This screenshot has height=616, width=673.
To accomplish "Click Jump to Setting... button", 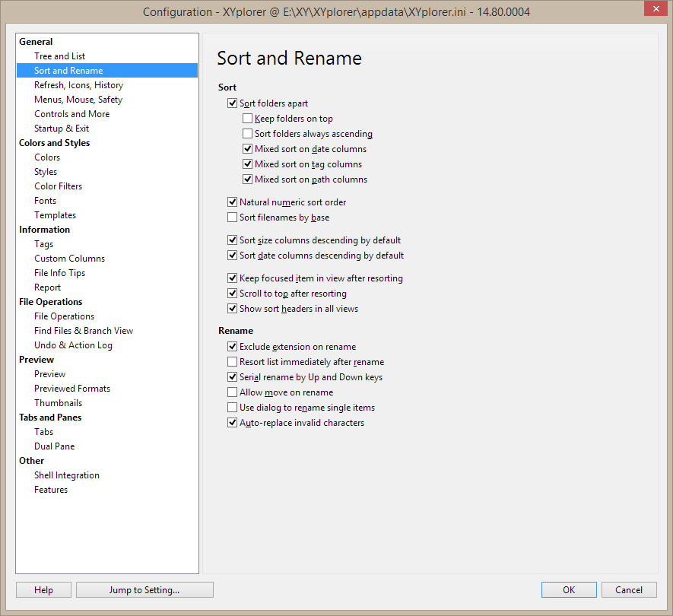I will pos(144,589).
